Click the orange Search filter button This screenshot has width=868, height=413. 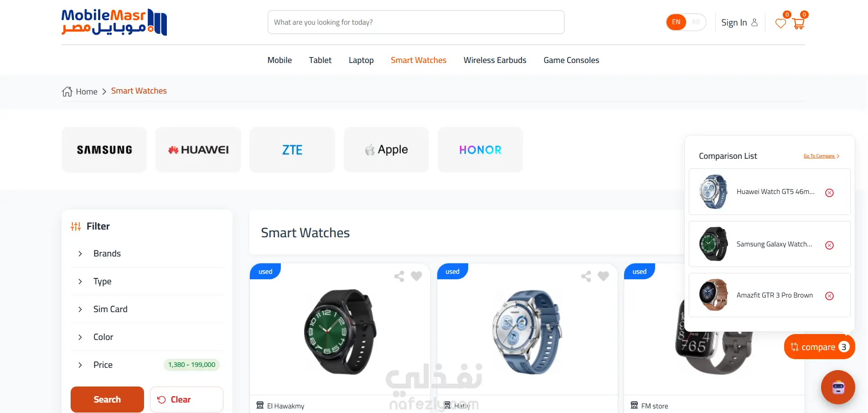[107, 399]
